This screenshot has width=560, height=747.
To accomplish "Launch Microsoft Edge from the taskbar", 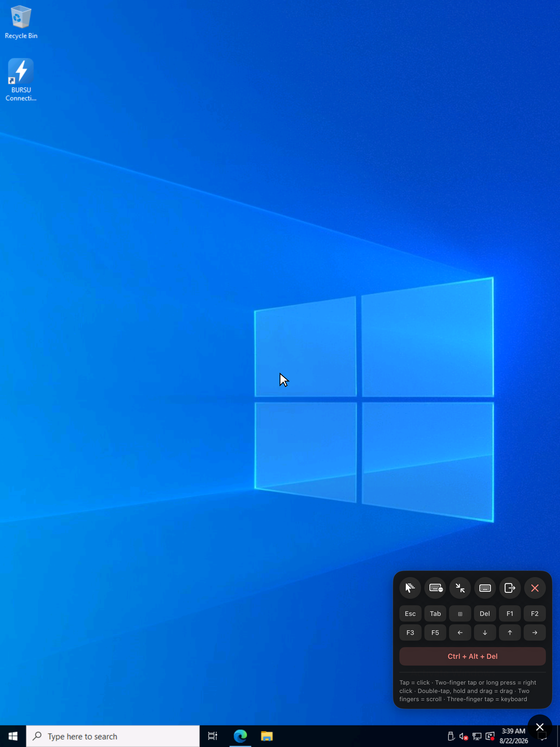I will coord(240,736).
